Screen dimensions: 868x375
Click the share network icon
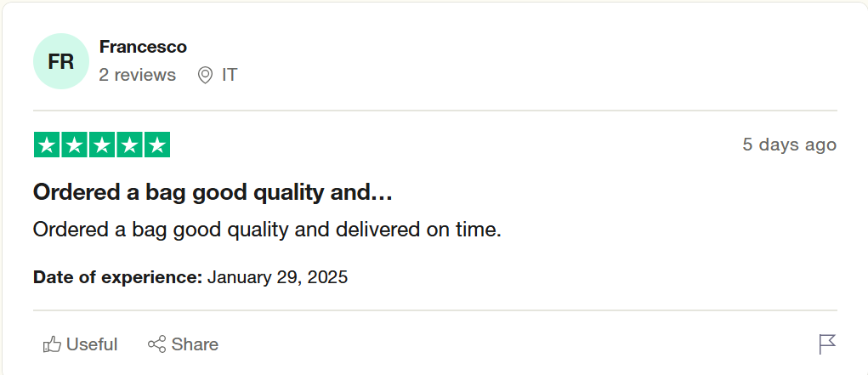pyautogui.click(x=156, y=344)
